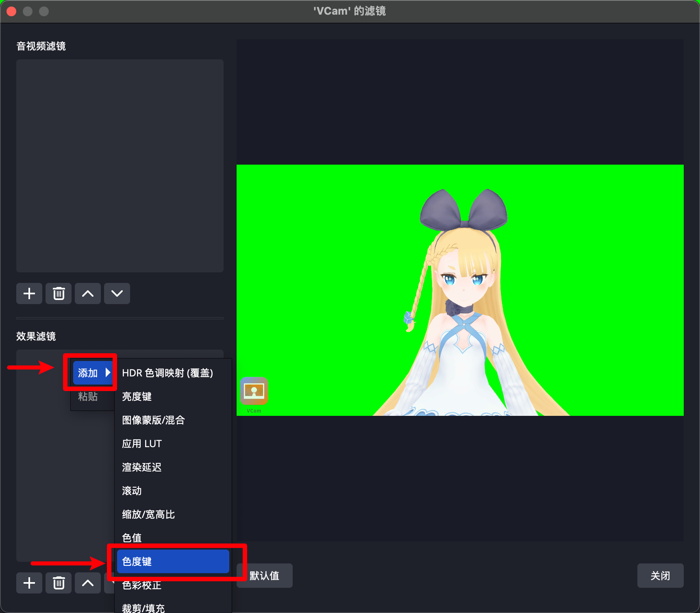Move audio/video filter up with arrow
This screenshot has height=613, width=700.
click(x=88, y=293)
